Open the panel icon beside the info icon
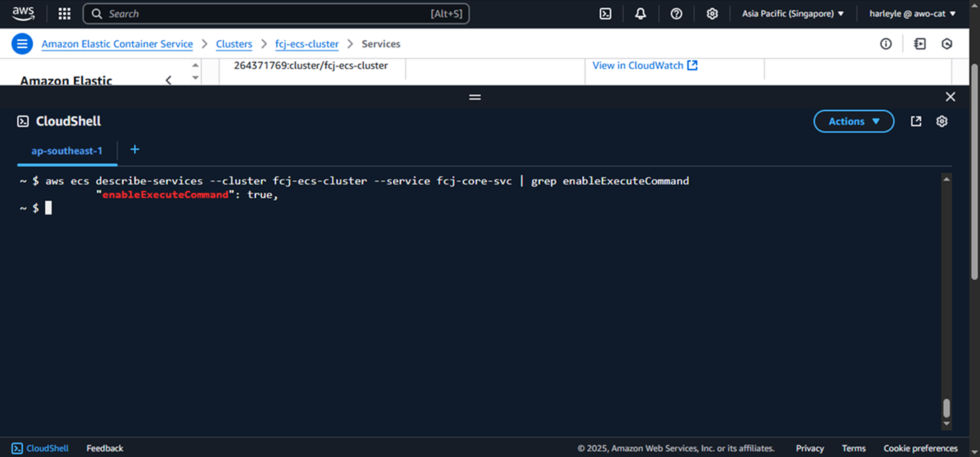The image size is (980, 457). pyautogui.click(x=920, y=44)
